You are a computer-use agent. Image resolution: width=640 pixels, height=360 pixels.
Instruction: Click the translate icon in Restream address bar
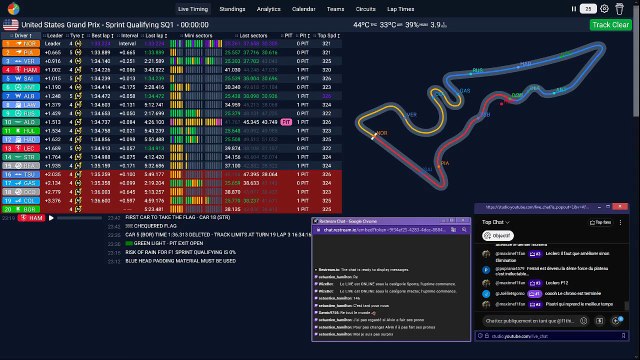pyautogui.click(x=453, y=230)
